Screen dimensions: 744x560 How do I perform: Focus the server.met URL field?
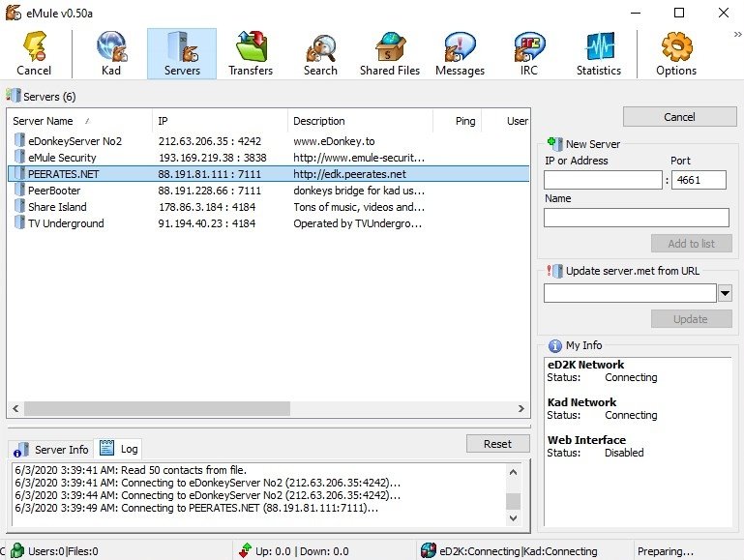pos(630,293)
